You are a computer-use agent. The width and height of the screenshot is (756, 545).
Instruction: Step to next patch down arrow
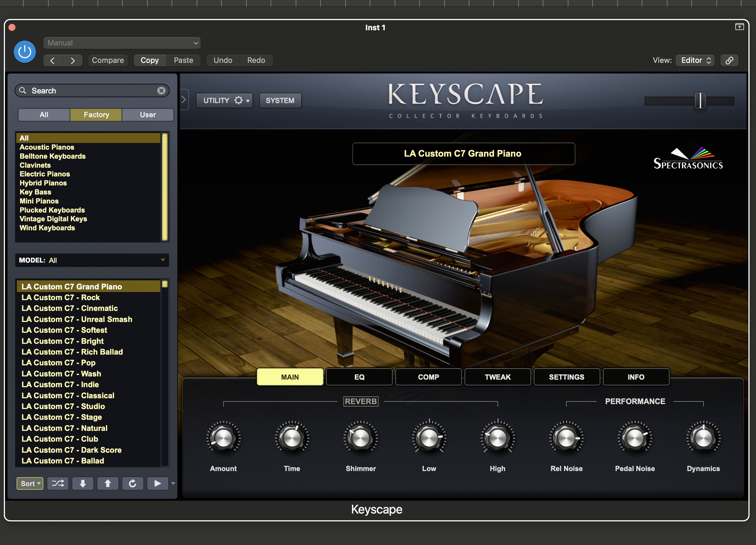coord(83,483)
